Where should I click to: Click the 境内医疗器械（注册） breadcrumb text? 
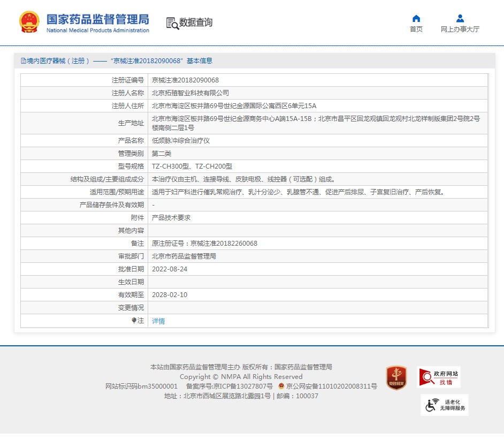tap(58, 61)
